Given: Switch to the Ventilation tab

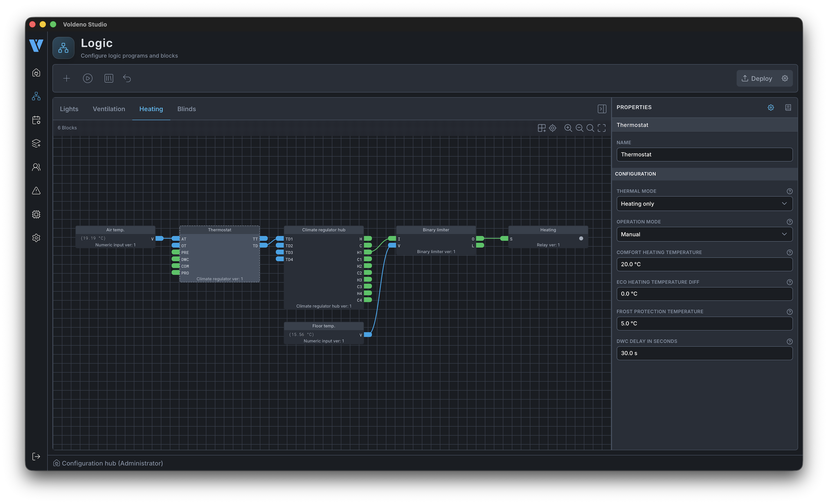Looking at the screenshot, I should (109, 109).
